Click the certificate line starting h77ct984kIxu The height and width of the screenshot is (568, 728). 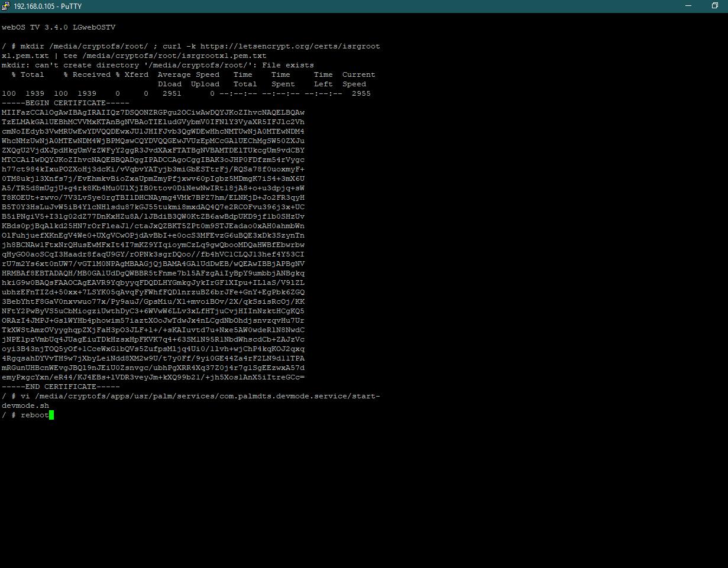153,169
